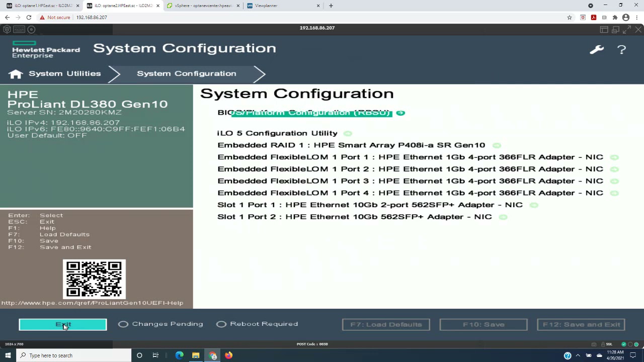Switch to iLO optane1 browser tab
Image resolution: width=644 pixels, height=362 pixels.
42,6
